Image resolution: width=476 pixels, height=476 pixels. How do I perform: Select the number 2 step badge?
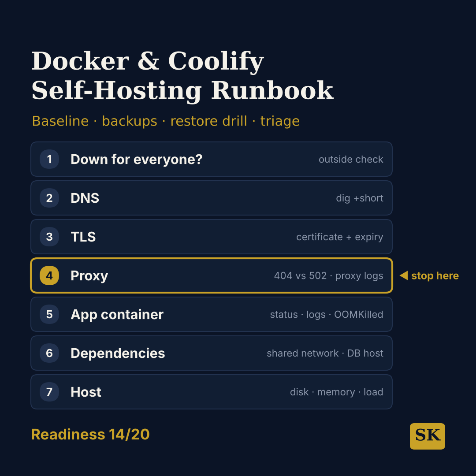pyautogui.click(x=49, y=198)
